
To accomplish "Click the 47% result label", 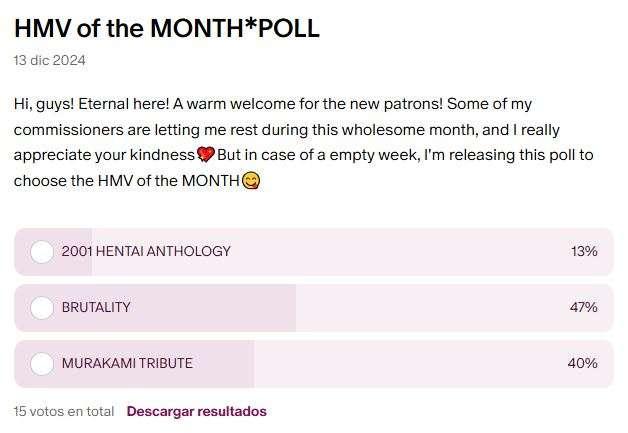I will click(x=584, y=308).
